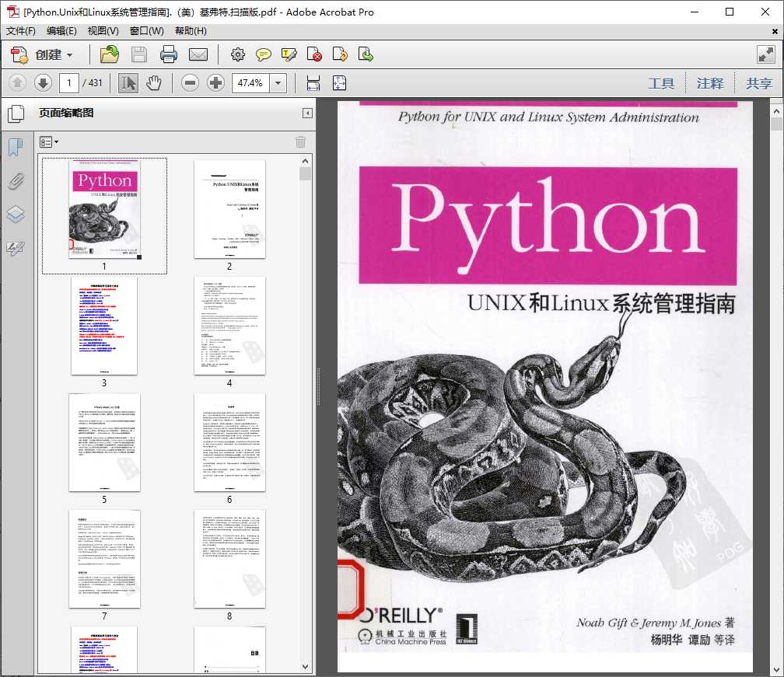Open the 共享 pane
The image size is (784, 677).
[x=759, y=83]
